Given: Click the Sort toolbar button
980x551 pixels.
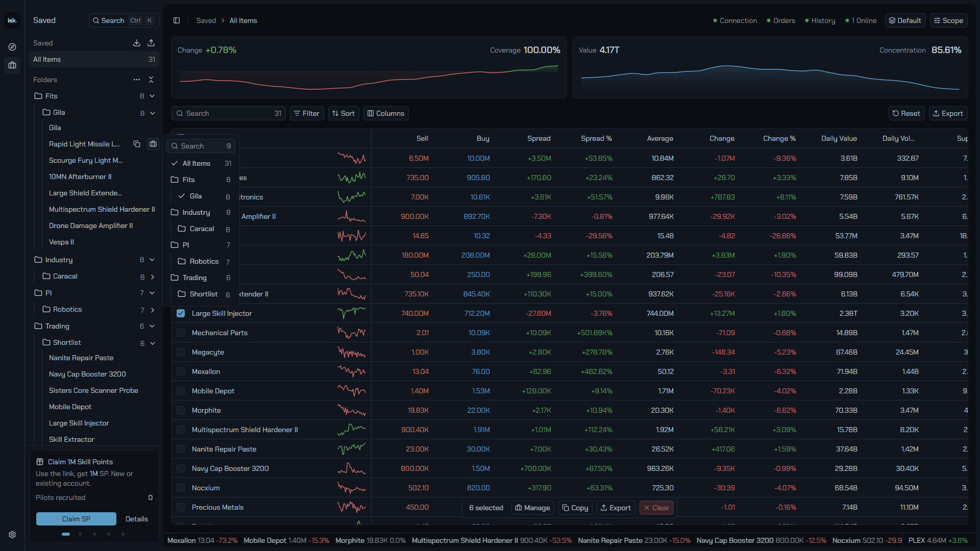Looking at the screenshot, I should (x=344, y=113).
